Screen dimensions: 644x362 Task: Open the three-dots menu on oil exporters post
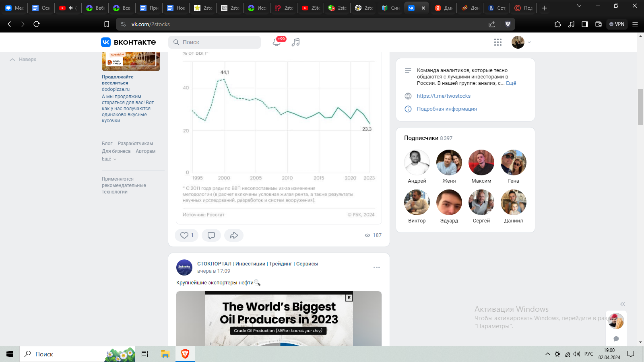[377, 267]
